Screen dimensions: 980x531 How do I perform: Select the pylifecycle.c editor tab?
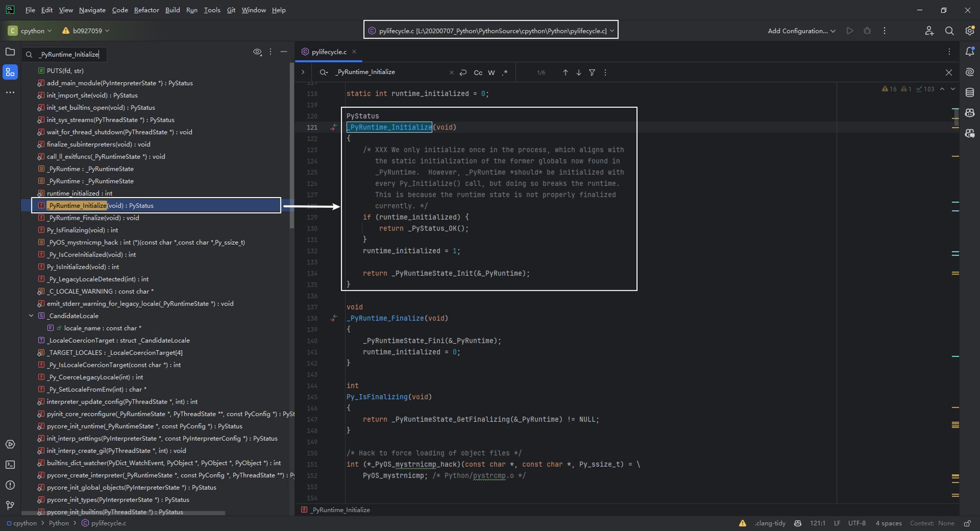tap(328, 52)
